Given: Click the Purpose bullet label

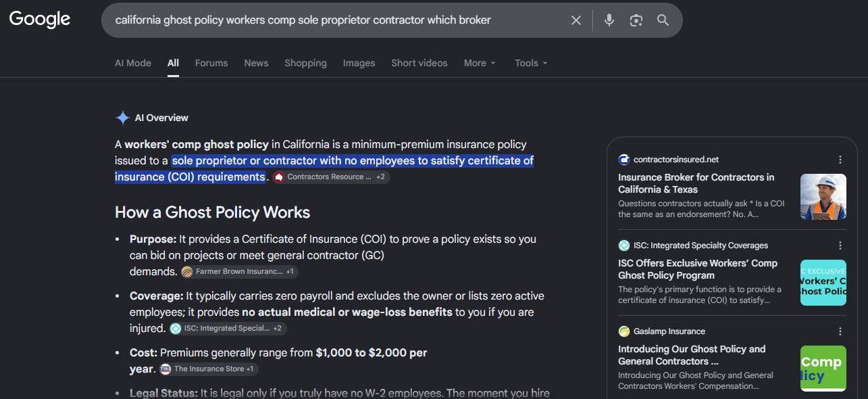Looking at the screenshot, I should (x=153, y=239).
